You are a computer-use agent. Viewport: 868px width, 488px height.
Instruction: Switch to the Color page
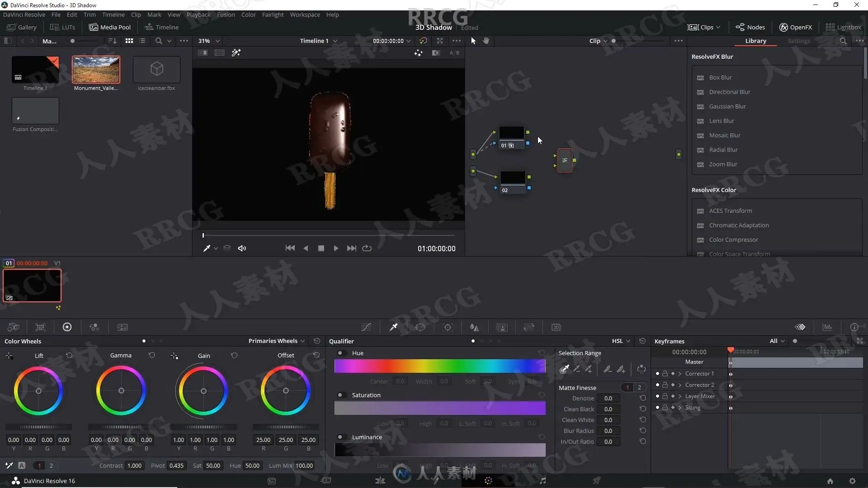coord(488,481)
